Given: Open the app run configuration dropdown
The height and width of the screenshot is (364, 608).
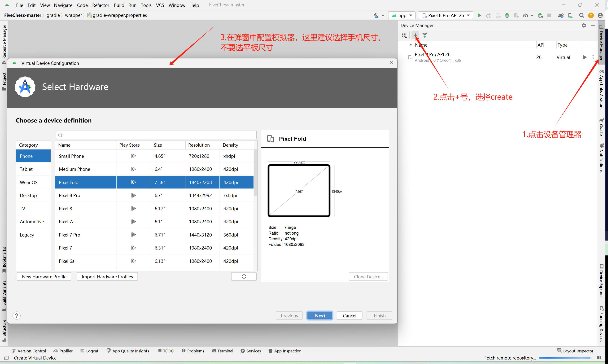Looking at the screenshot, I should [x=402, y=15].
